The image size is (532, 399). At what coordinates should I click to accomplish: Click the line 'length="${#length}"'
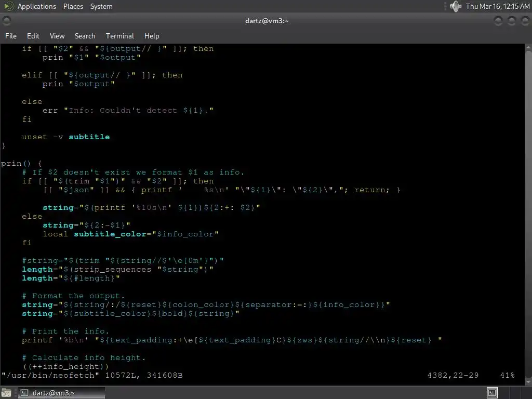point(71,278)
